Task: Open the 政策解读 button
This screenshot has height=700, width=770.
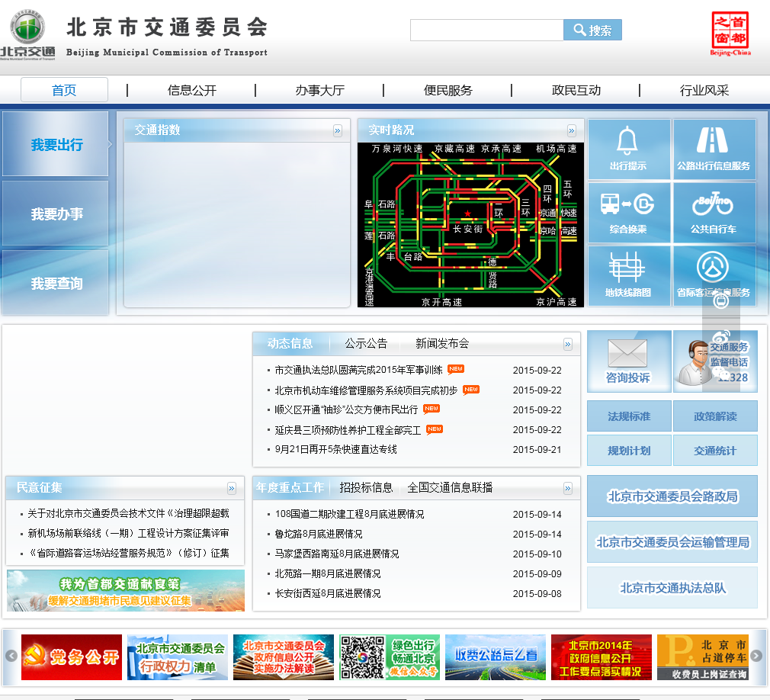Action: click(x=715, y=416)
